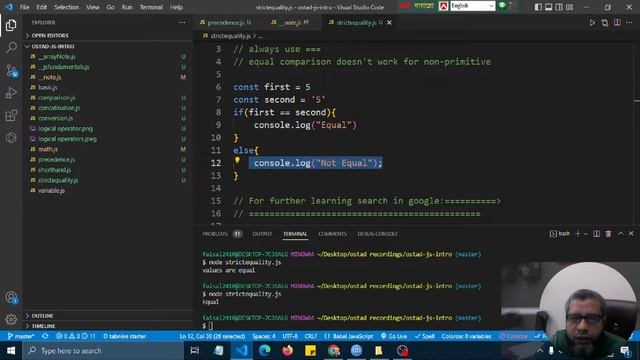Change UTF-8 file encoding
Viewport: 640px width, 360px height.
[290, 336]
